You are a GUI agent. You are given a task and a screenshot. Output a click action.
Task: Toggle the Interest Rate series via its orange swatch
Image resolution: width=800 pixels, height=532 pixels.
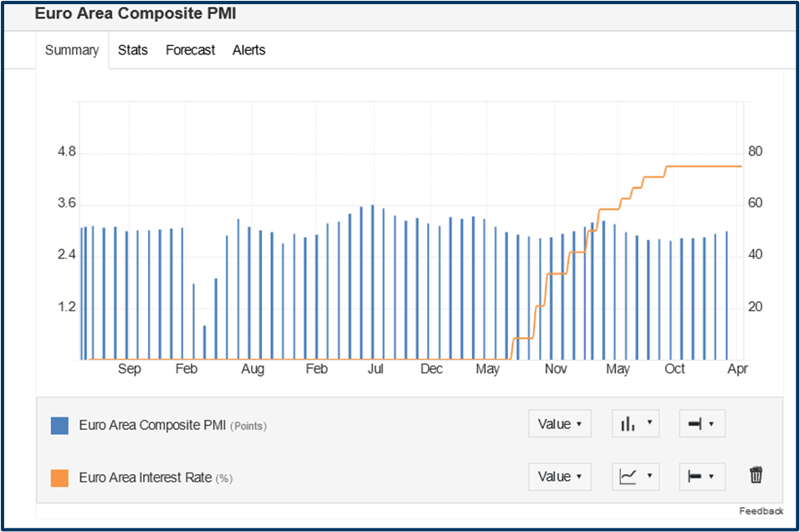(59, 476)
